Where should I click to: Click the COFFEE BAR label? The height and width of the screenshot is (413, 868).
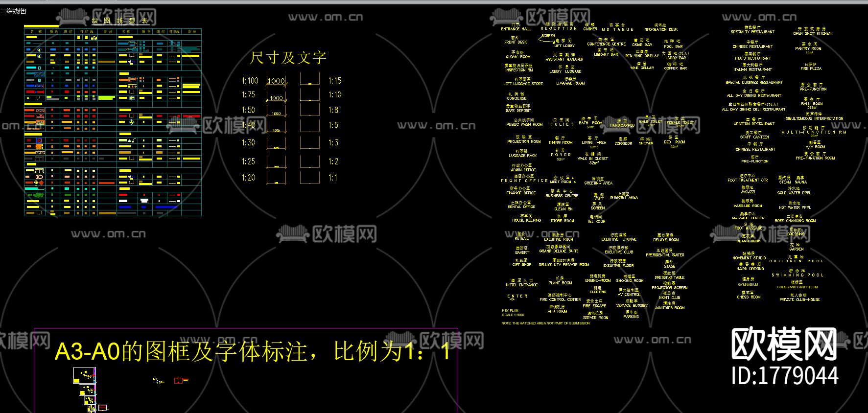pyautogui.click(x=676, y=69)
